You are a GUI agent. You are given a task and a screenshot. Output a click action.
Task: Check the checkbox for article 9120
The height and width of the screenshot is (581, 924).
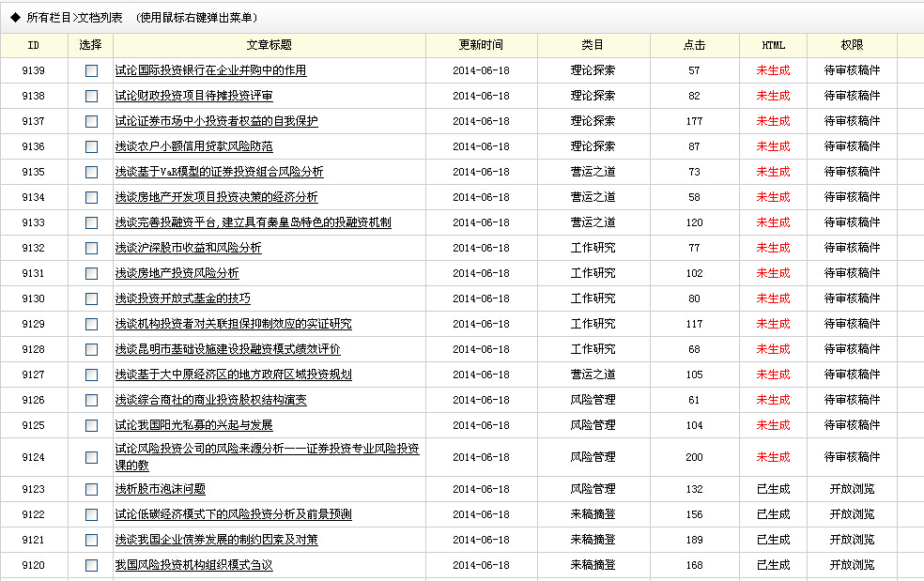coord(91,565)
